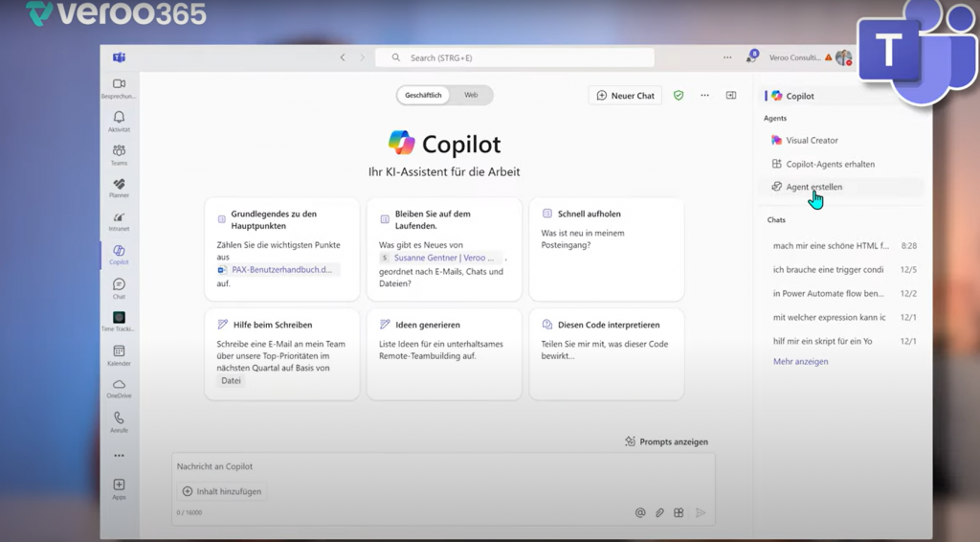This screenshot has height=542, width=980.
Task: Open OneDrive from the sidebar
Action: [119, 388]
